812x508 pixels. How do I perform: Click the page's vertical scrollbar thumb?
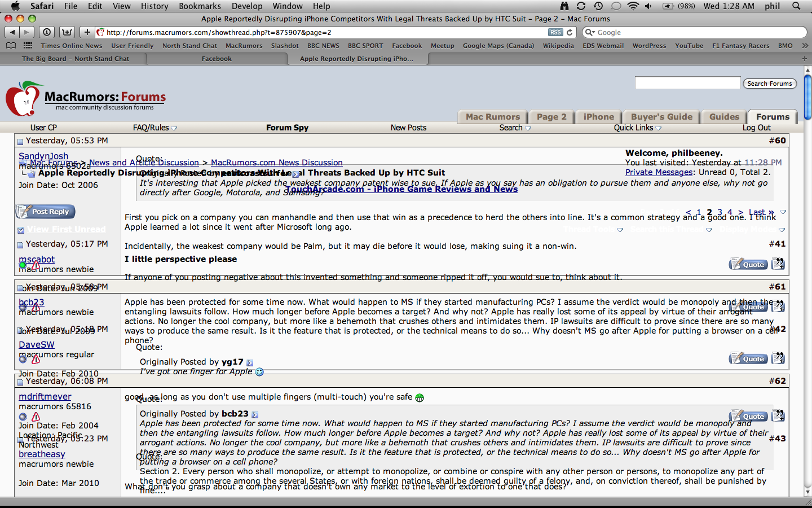pos(807,97)
